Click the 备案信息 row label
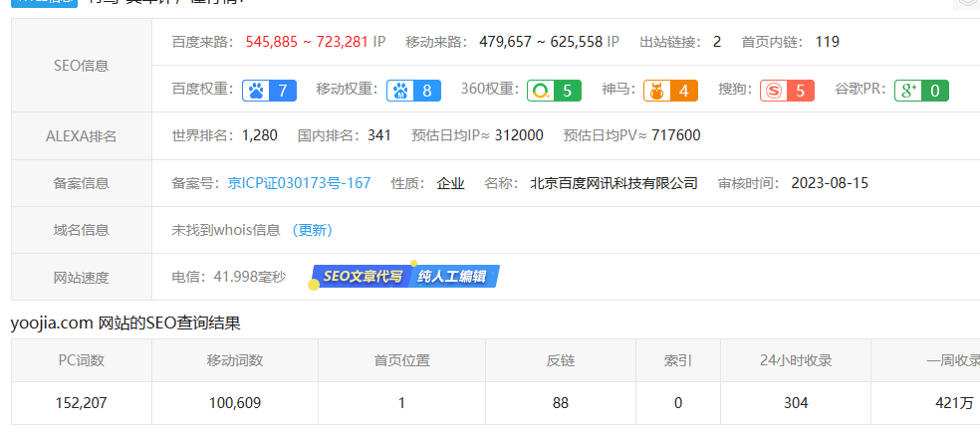This screenshot has width=980, height=433. 82,183
